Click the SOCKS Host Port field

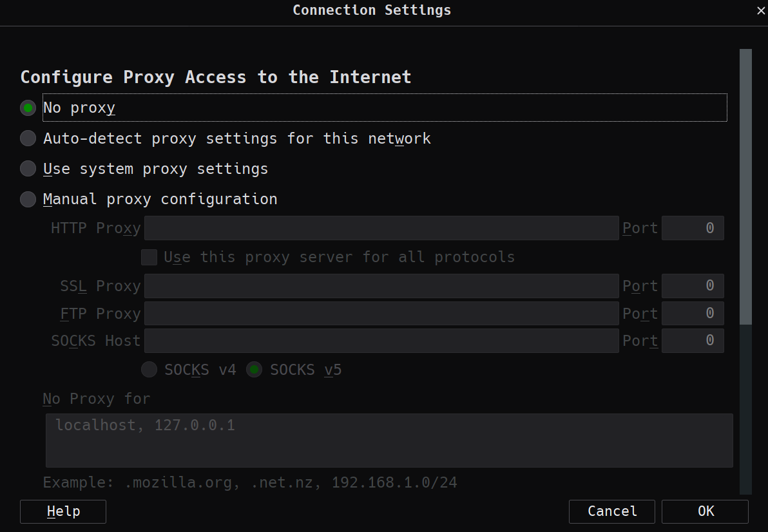click(693, 341)
